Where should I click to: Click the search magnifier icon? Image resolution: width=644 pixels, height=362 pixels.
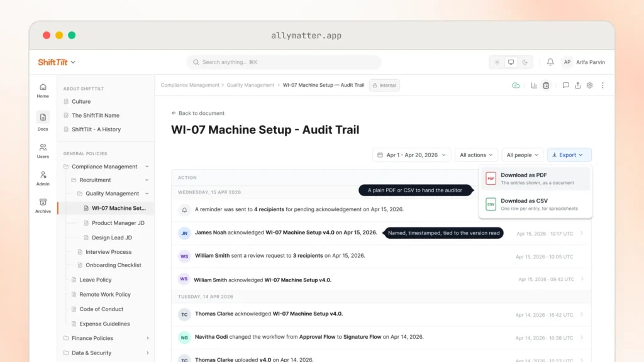(x=196, y=62)
